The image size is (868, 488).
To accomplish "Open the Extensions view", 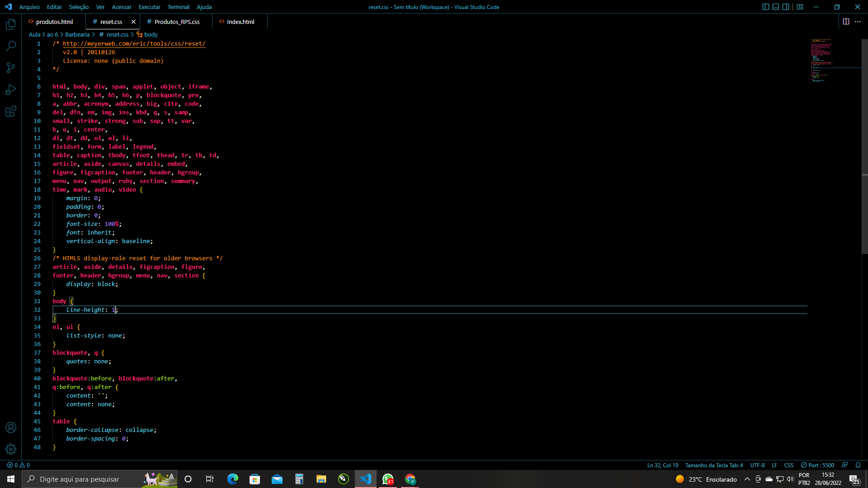I will [x=11, y=111].
